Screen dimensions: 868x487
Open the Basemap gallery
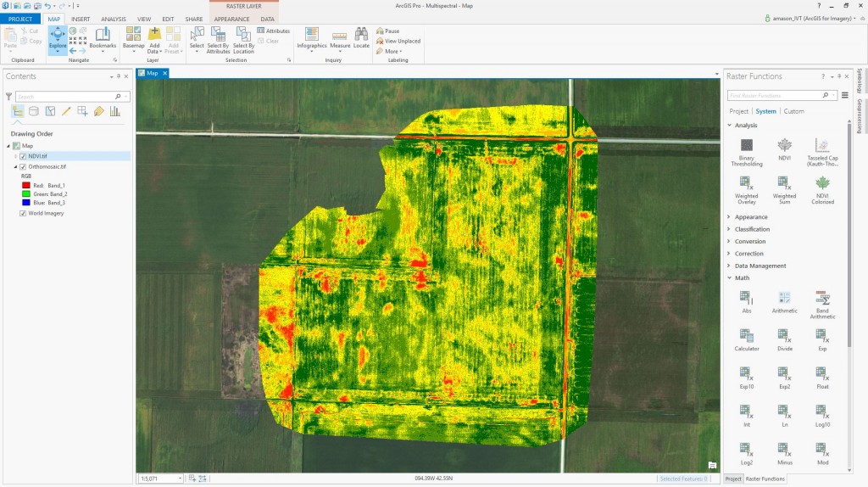coord(133,39)
